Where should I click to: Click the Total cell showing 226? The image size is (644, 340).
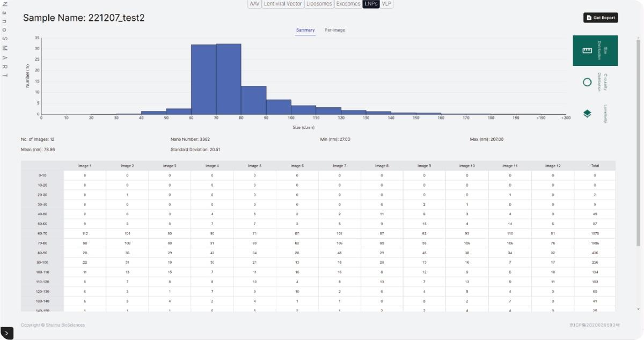pos(595,262)
